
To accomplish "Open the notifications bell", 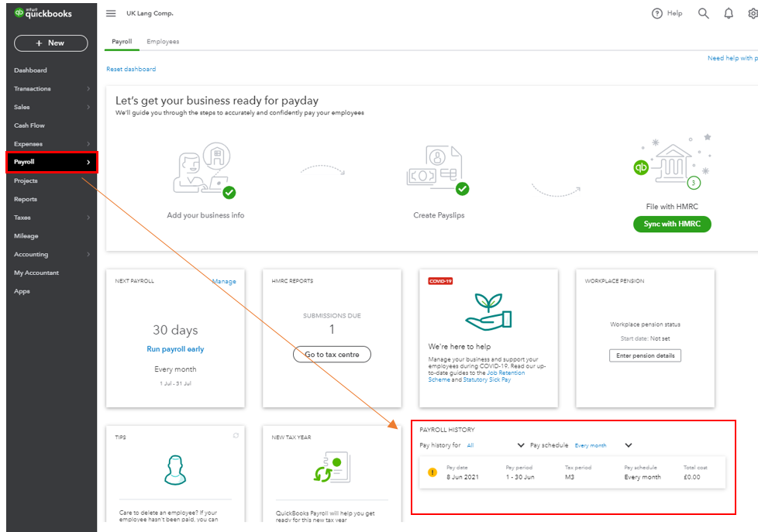I will (728, 13).
